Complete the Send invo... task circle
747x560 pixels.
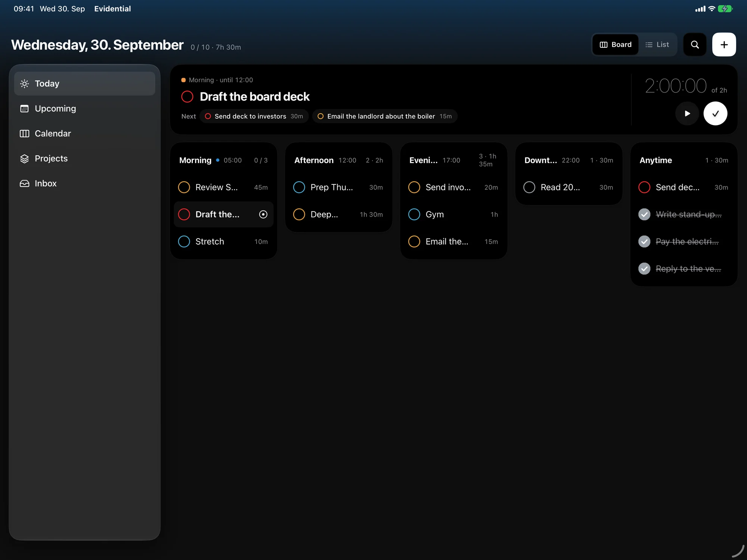click(414, 187)
